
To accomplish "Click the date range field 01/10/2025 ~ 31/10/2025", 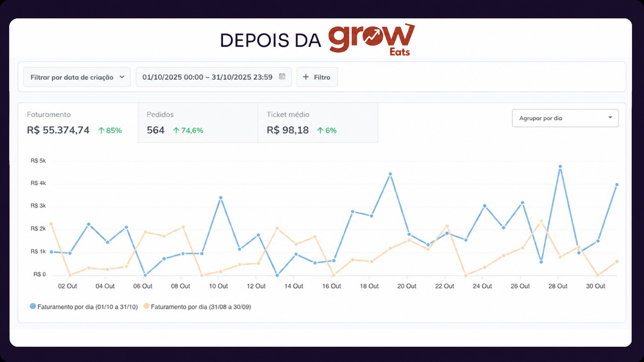I will (214, 77).
